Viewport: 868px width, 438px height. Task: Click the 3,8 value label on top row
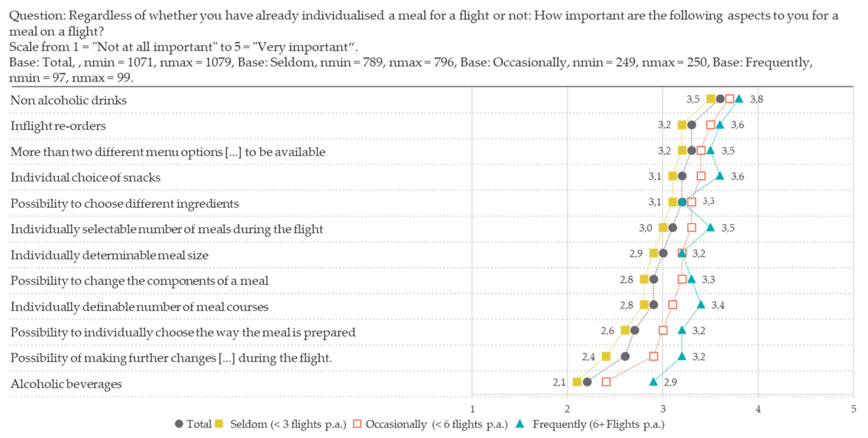[x=756, y=99]
